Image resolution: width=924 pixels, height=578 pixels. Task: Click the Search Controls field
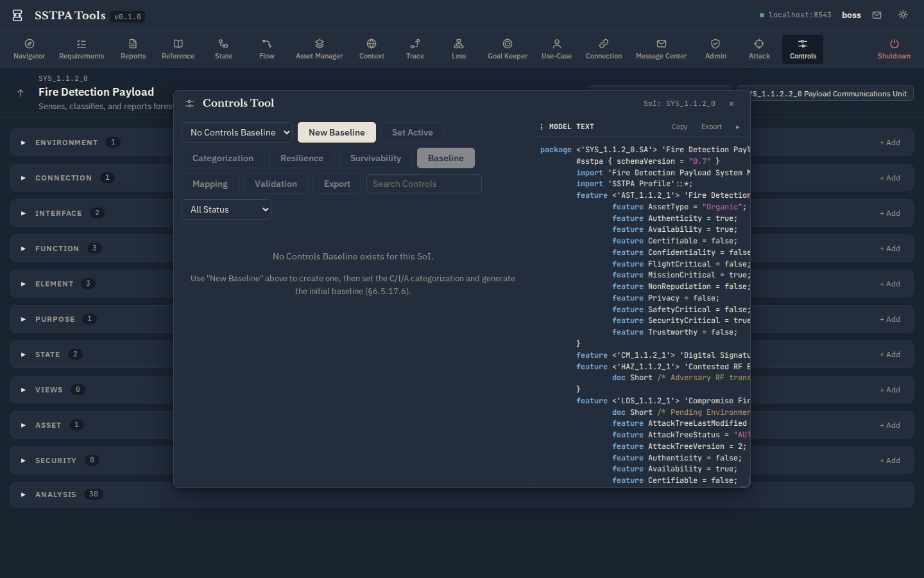click(x=424, y=184)
